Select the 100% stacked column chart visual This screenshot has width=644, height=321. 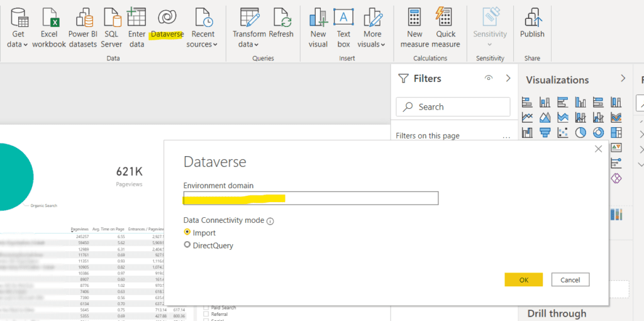point(616,102)
